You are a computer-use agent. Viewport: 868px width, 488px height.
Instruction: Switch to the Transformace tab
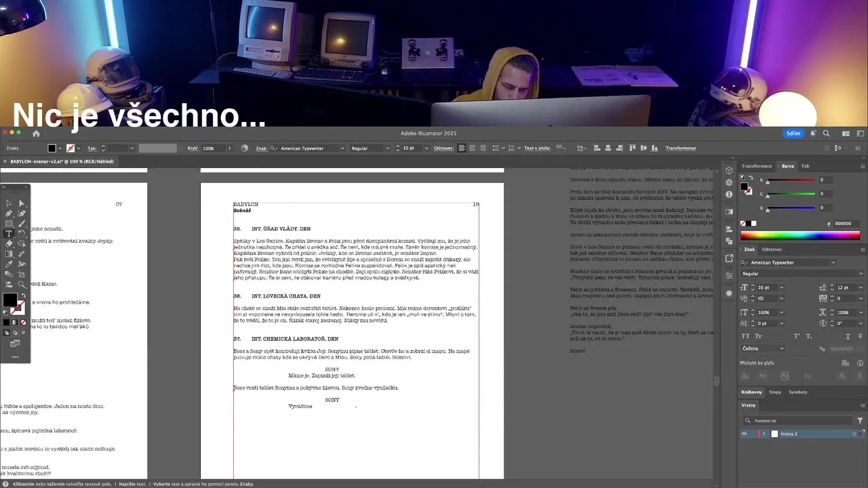(x=757, y=165)
